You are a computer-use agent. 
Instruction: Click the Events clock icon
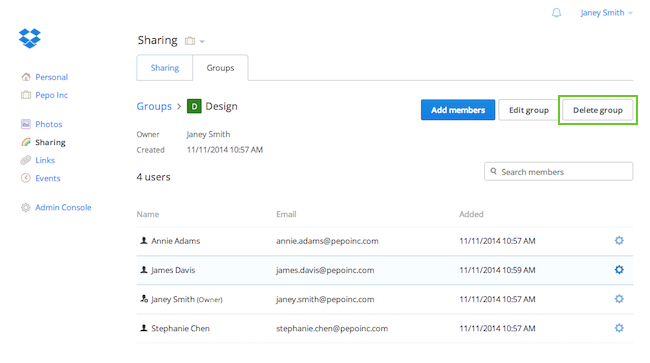(26, 178)
